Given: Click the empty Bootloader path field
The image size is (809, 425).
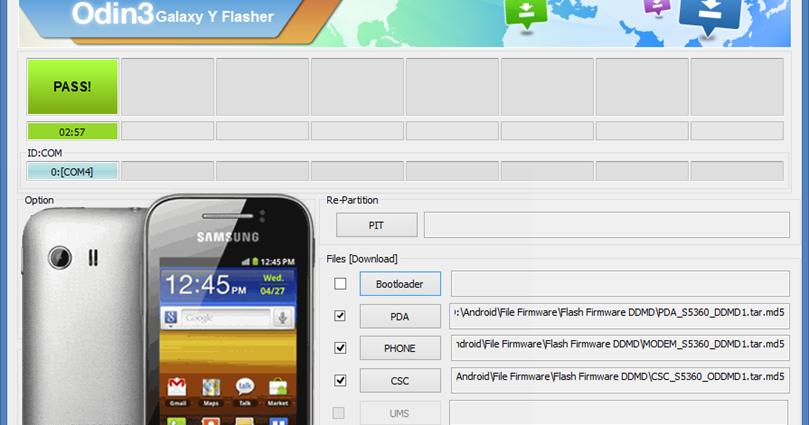Looking at the screenshot, I should coord(620,284).
